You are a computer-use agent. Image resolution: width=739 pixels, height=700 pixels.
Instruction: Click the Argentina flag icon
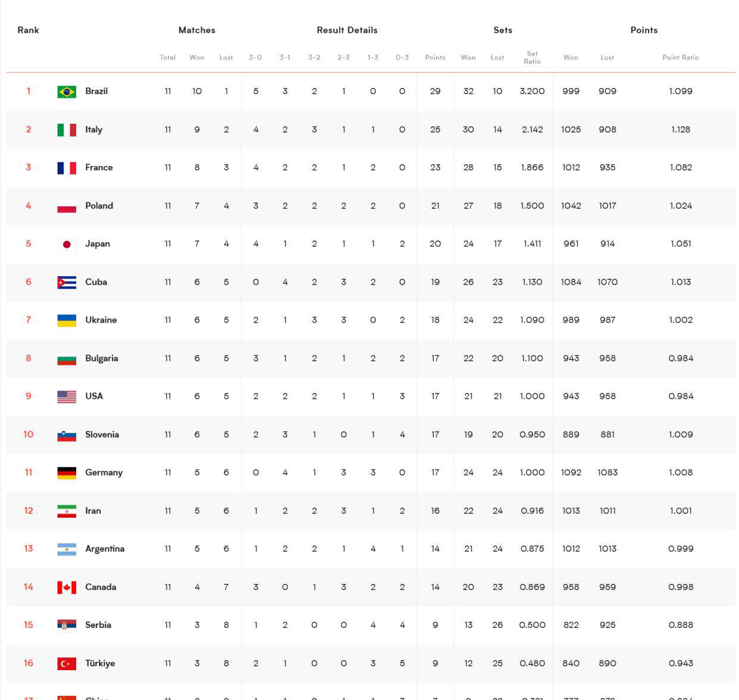click(x=67, y=549)
